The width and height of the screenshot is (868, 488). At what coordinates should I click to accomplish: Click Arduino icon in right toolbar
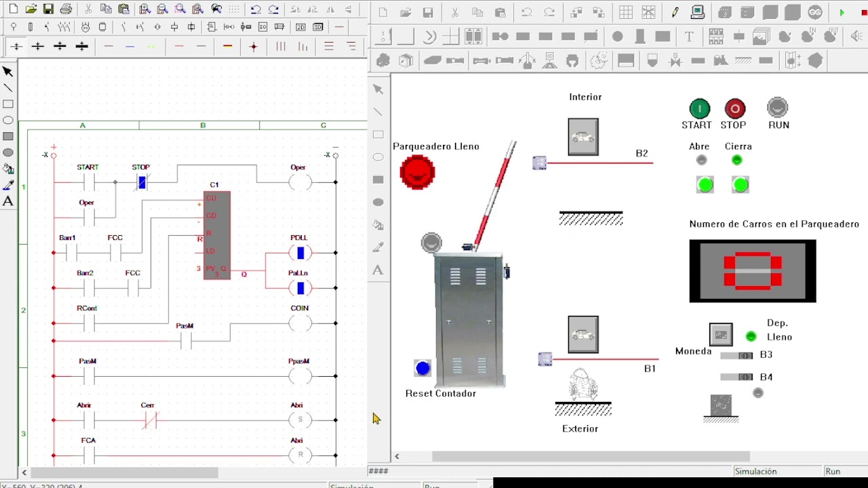coord(815,13)
